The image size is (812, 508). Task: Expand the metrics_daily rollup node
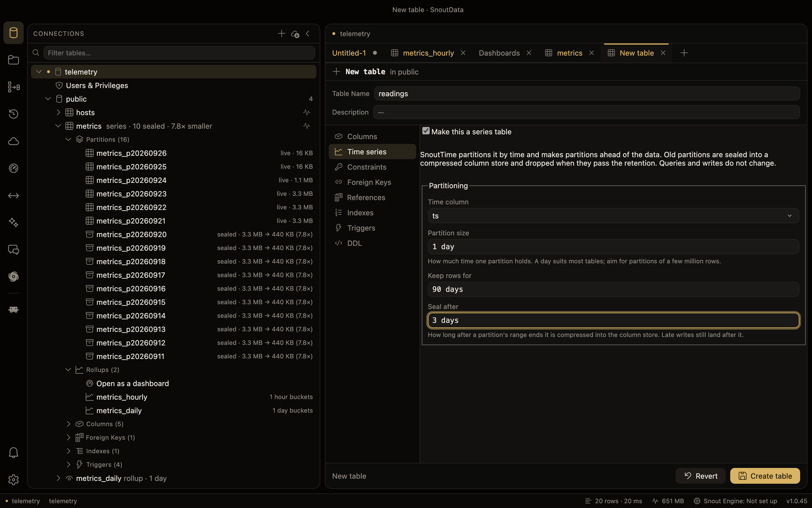click(58, 478)
